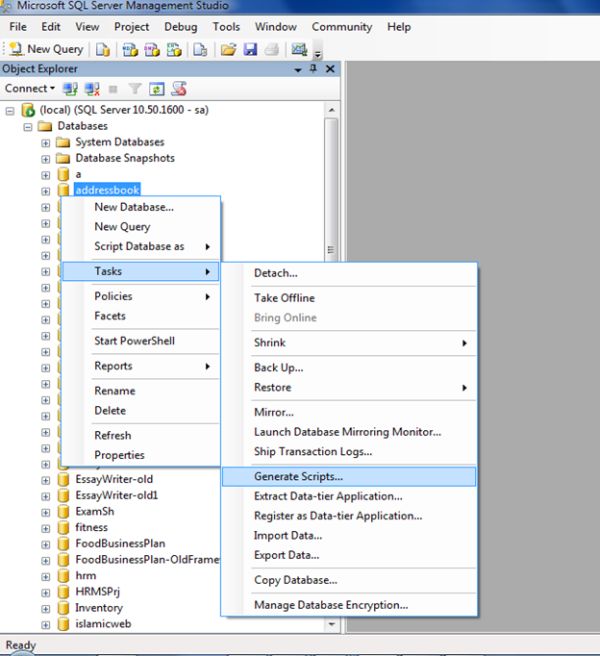Open the Policies submenu
Viewport: 600px width, 656px height.
(x=140, y=296)
